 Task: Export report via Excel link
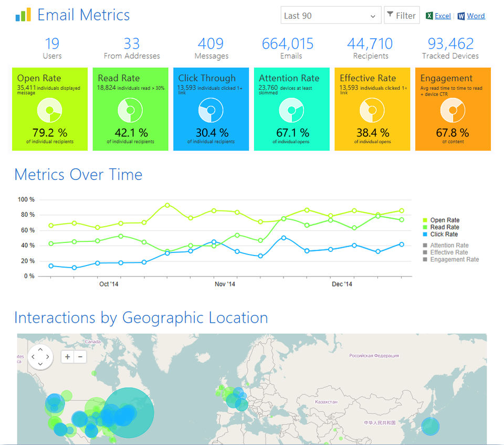[x=443, y=16]
